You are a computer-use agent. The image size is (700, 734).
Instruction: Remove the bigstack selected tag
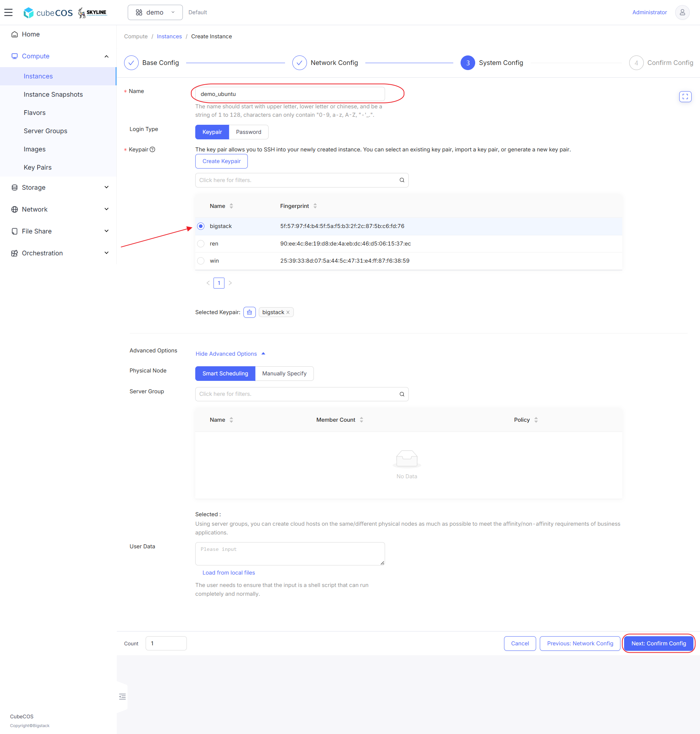pyautogui.click(x=288, y=313)
